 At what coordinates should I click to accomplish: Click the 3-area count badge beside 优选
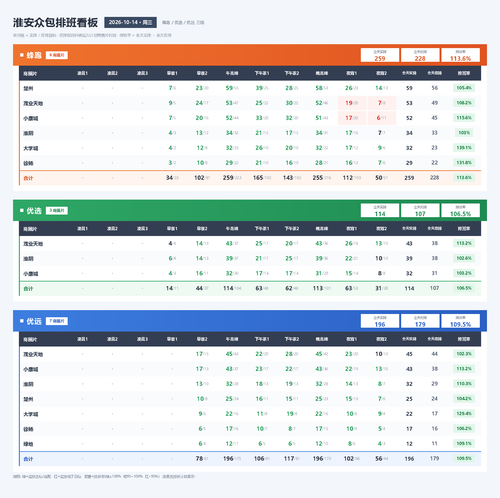click(x=57, y=211)
